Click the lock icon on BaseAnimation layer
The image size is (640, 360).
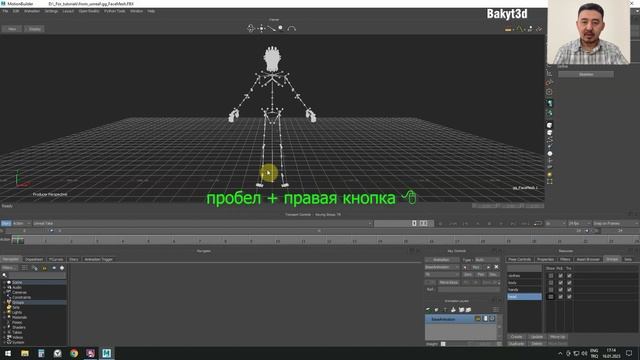coord(478,318)
